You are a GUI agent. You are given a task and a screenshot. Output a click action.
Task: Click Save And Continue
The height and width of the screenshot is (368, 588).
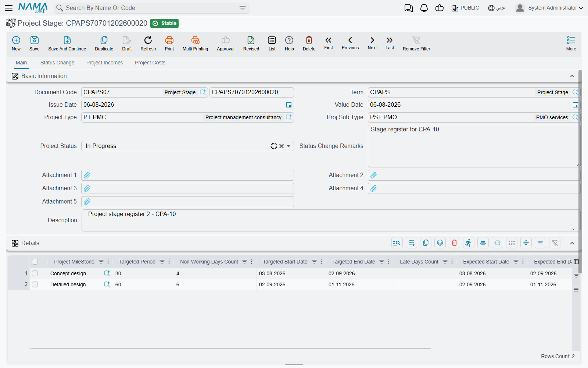coord(67,43)
